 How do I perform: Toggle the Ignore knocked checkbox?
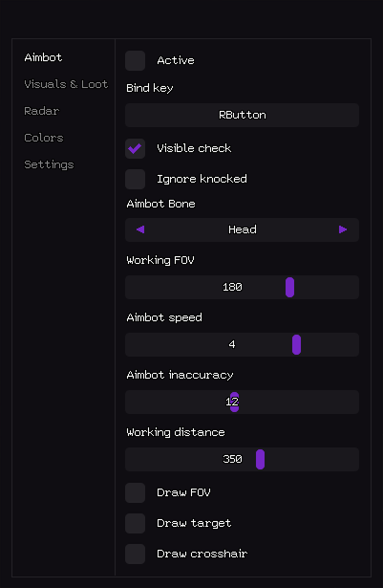click(x=136, y=179)
